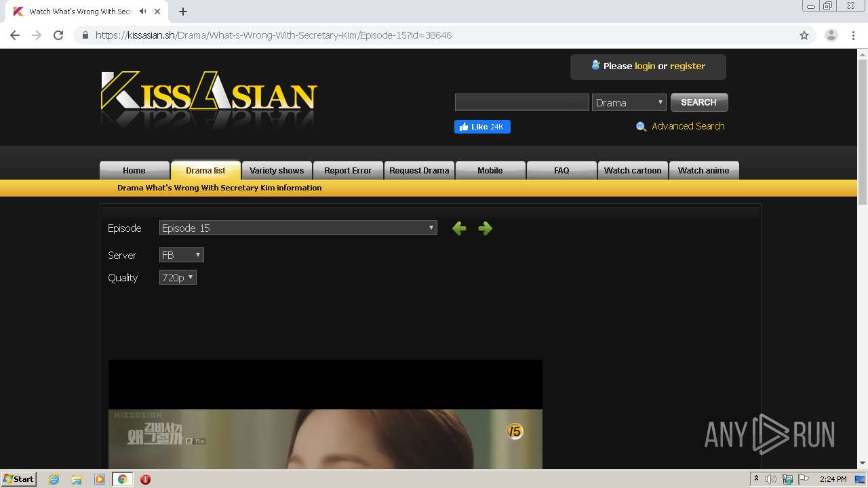This screenshot has width=868, height=488.
Task: Open the Drama search category dropdown
Action: (629, 102)
